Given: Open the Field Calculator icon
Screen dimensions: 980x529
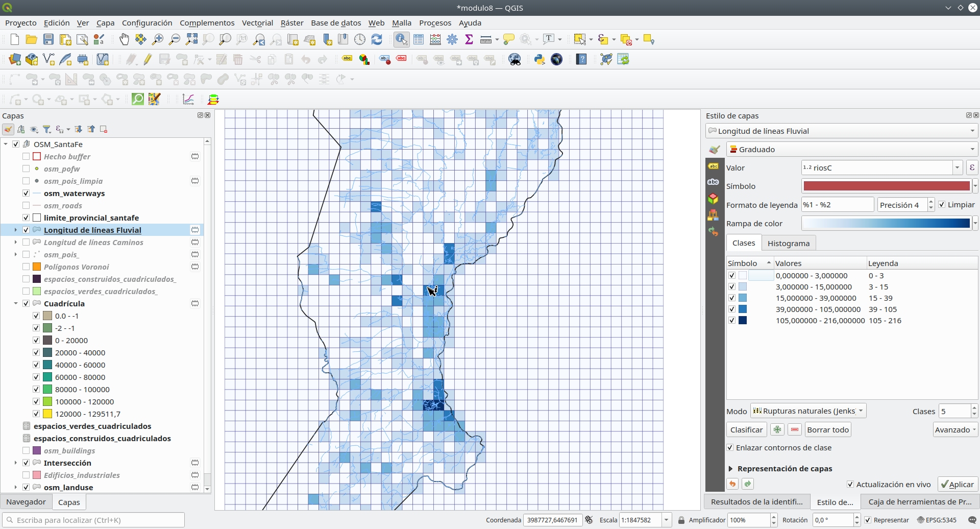Looking at the screenshot, I should [x=435, y=39].
